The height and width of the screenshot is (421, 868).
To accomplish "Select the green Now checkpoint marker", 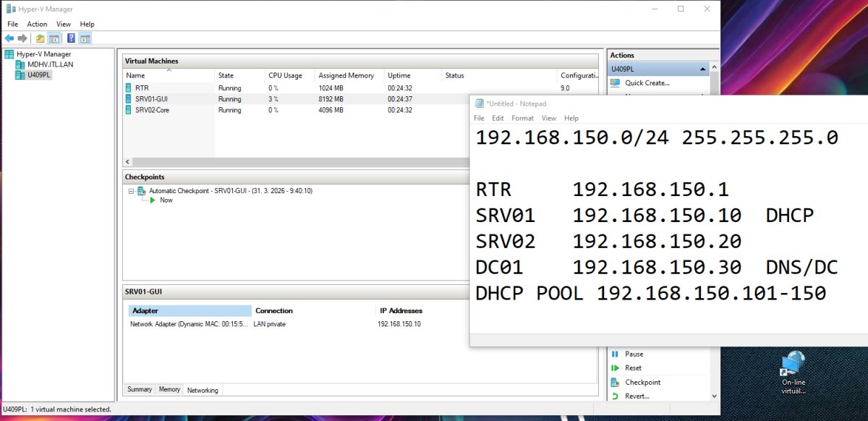I will [x=153, y=200].
